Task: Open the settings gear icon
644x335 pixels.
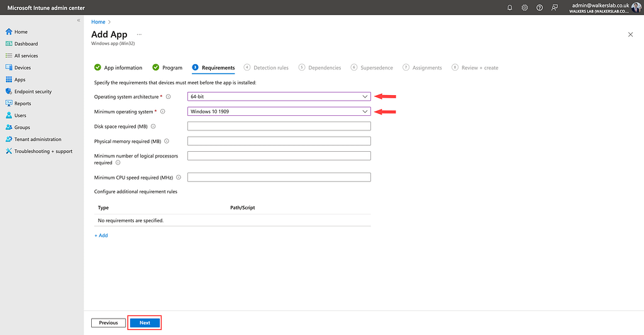Action: click(x=525, y=8)
